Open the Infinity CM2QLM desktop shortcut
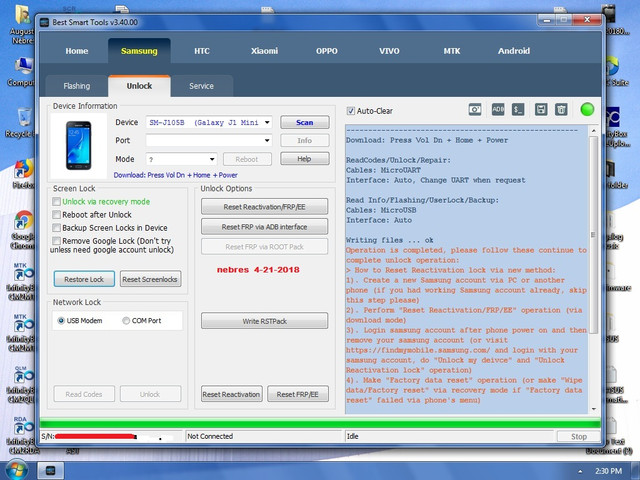 [x=23, y=384]
